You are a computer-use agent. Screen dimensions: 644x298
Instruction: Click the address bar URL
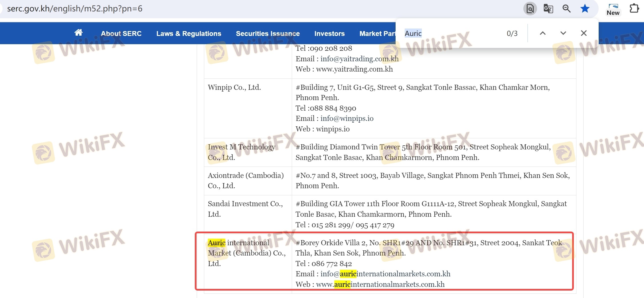(x=75, y=9)
